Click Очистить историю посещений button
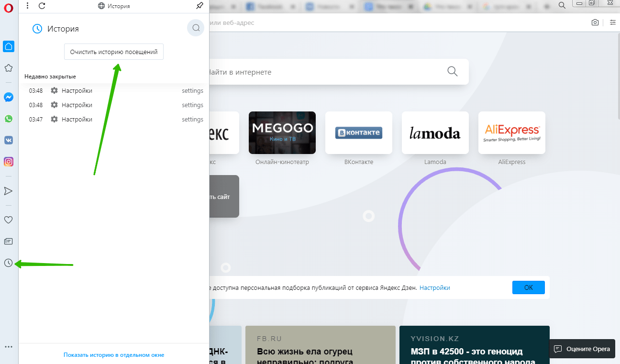Viewport: 620px width, 364px height. pos(114,52)
